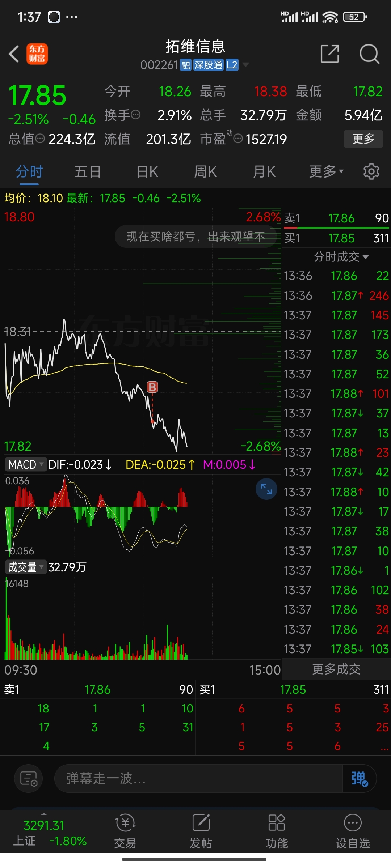Open 成交量 indicator selector
Screen dimensions: 391x868
pyautogui.click(x=25, y=567)
